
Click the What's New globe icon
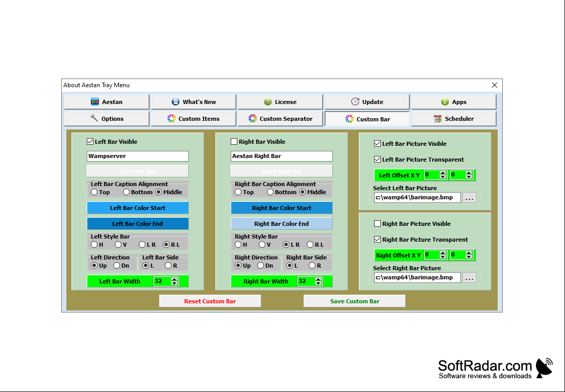176,102
